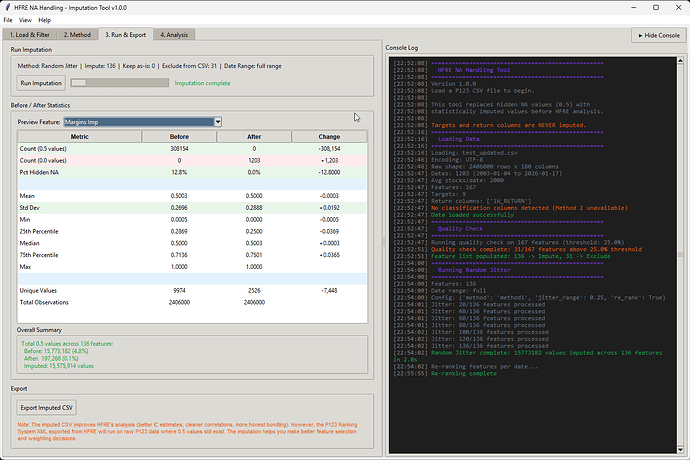Go to the 2. Method tab
The height and width of the screenshot is (460, 690).
click(x=77, y=35)
